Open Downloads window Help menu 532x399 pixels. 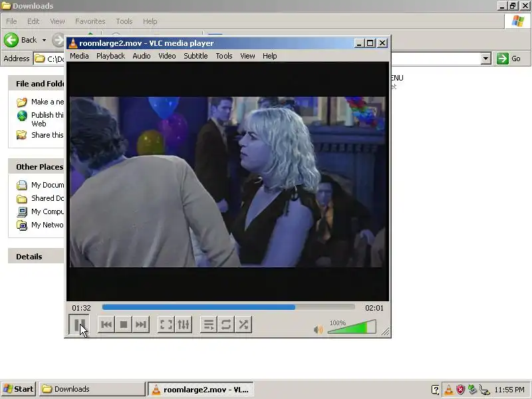coord(150,21)
